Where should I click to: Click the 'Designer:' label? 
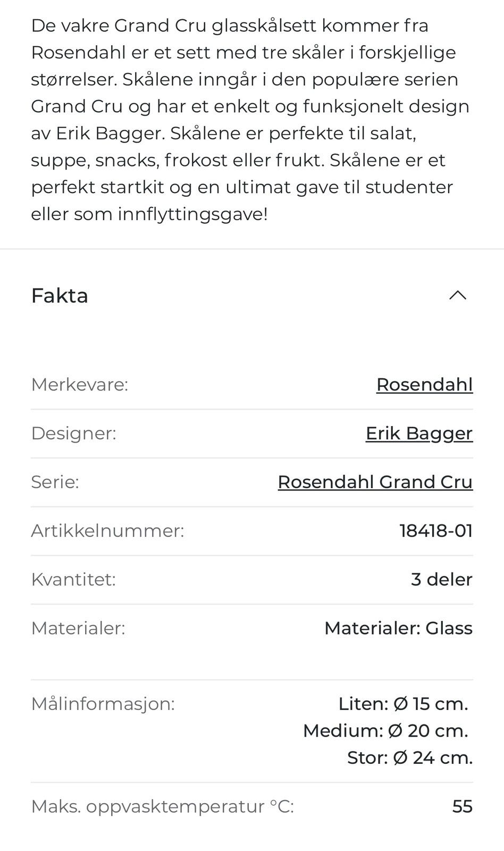pos(73,433)
